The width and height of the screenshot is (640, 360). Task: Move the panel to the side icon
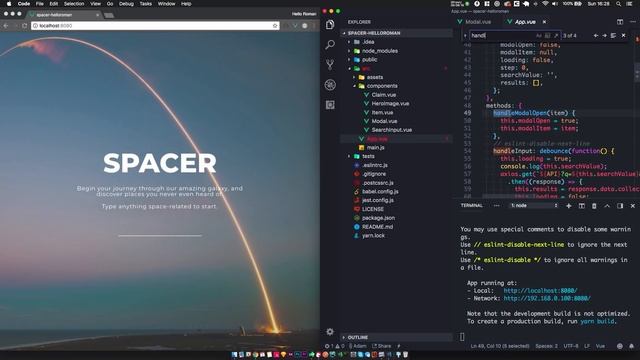point(620,206)
